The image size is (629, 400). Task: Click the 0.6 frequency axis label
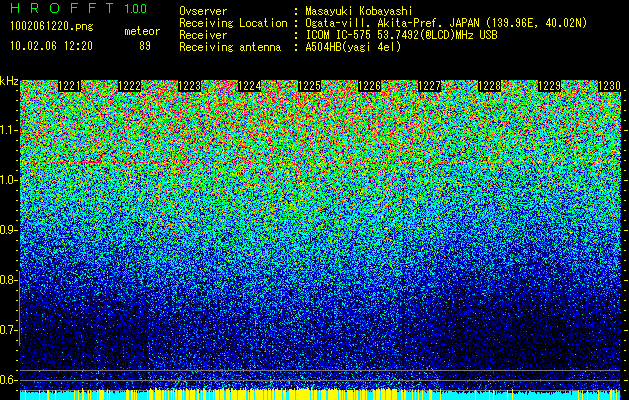click(x=7, y=380)
